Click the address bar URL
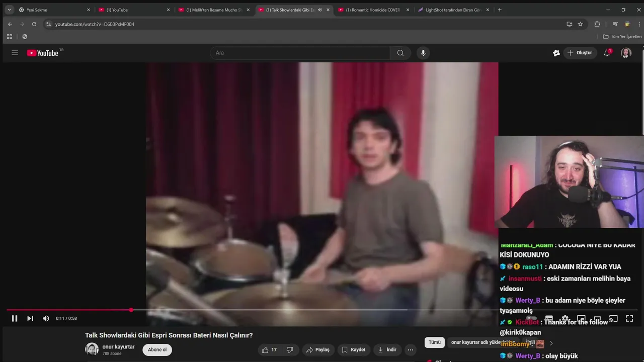644x362 pixels. click(95, 24)
